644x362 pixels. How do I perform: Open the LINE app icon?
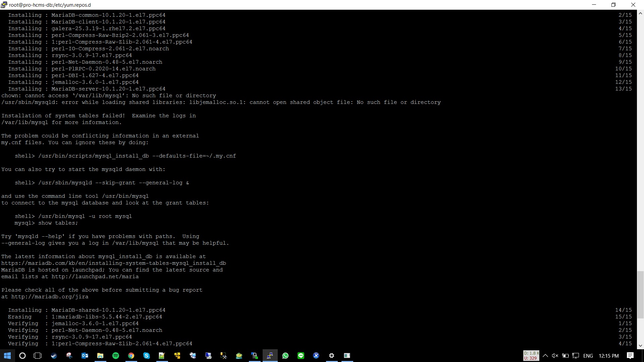[x=301, y=356]
